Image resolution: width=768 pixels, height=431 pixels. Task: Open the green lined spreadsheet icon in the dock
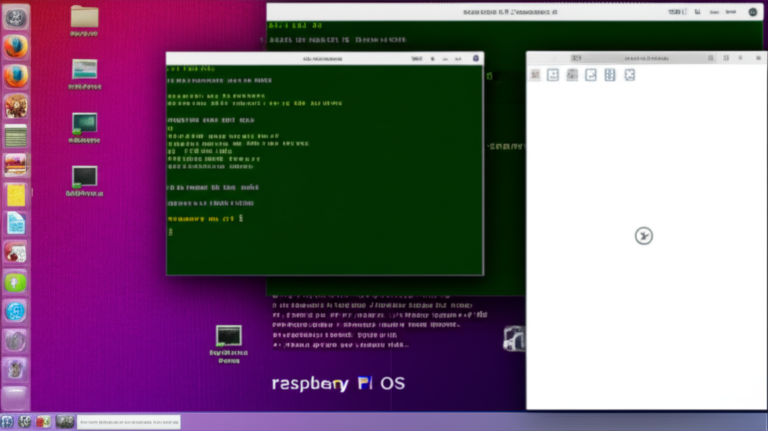(16, 136)
